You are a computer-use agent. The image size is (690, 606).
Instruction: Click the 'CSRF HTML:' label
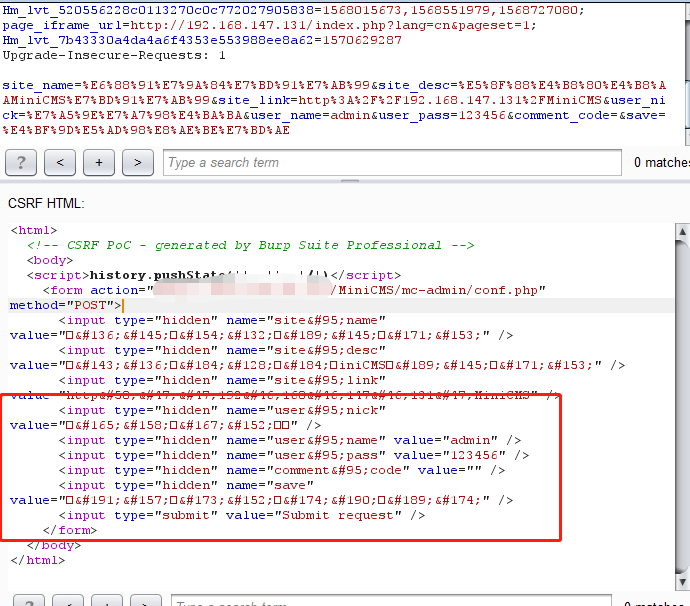(46, 203)
